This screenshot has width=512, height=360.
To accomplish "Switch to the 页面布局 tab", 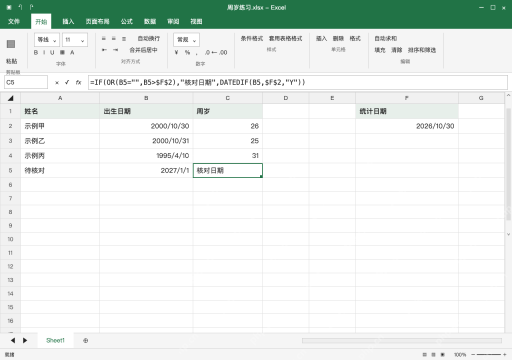I will (97, 21).
